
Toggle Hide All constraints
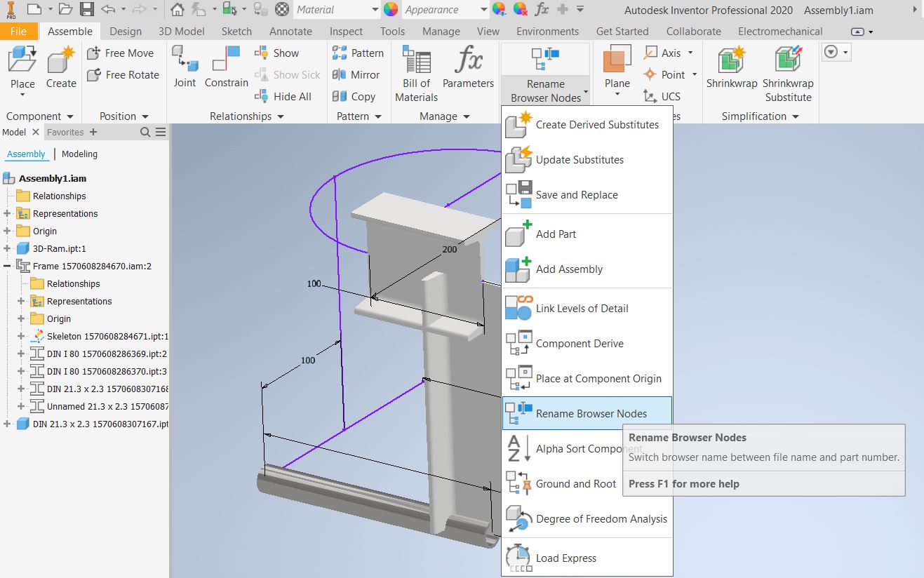[283, 96]
